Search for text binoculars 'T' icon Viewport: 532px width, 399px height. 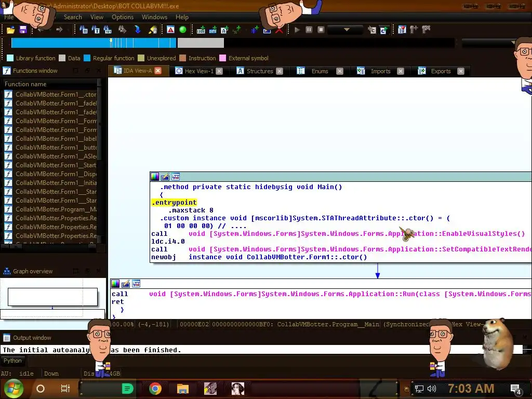[x=96, y=30]
